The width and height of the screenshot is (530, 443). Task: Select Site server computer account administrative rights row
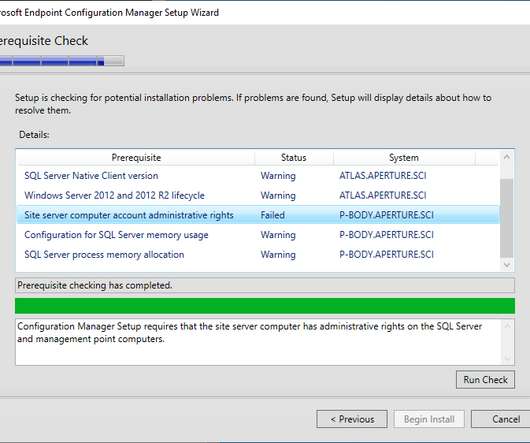pos(258,215)
